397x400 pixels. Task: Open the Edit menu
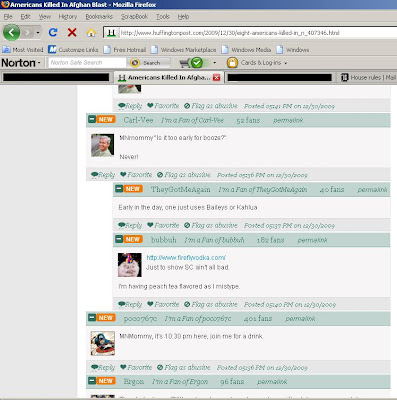[x=25, y=17]
